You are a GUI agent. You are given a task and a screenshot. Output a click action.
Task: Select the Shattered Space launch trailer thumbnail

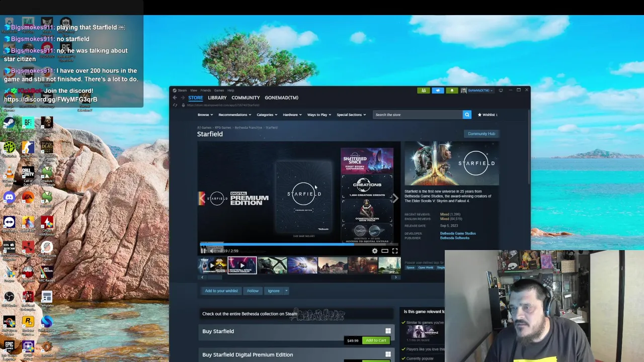point(242,265)
